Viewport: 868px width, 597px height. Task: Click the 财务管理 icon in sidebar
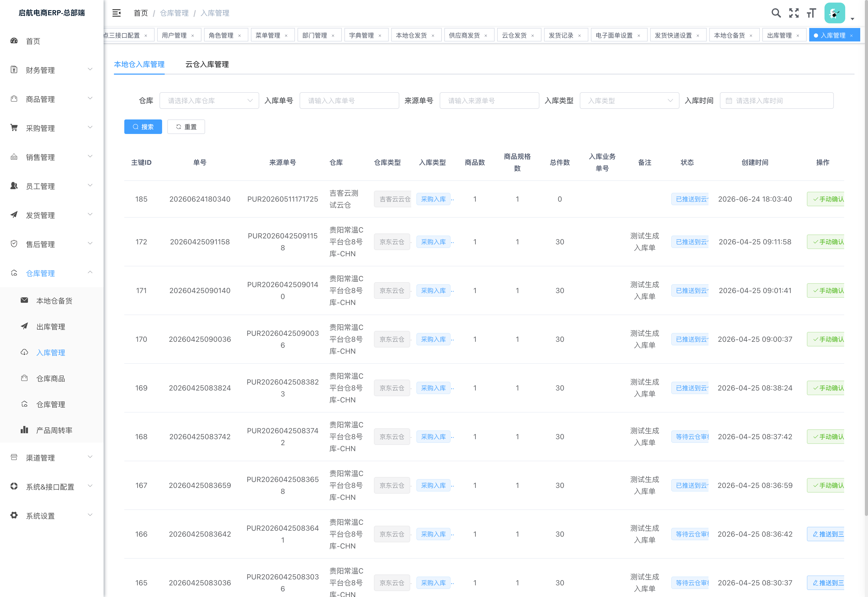click(x=14, y=70)
